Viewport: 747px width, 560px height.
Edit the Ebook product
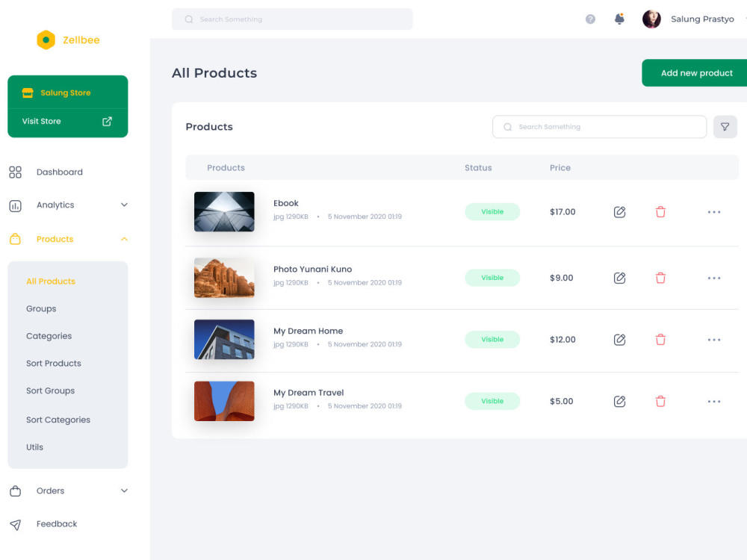619,212
